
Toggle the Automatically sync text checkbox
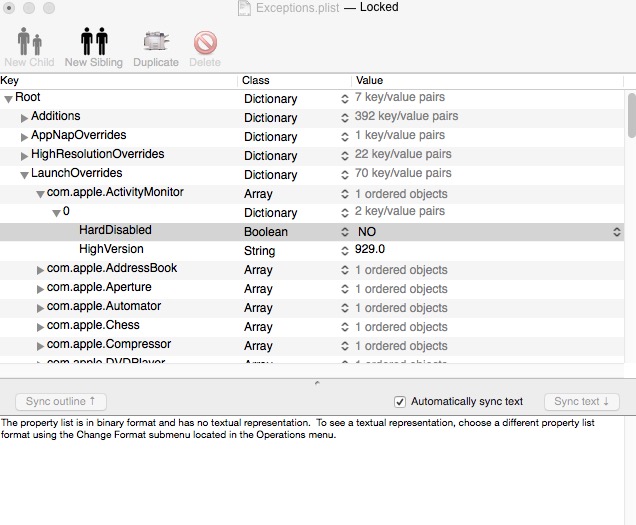[400, 402]
